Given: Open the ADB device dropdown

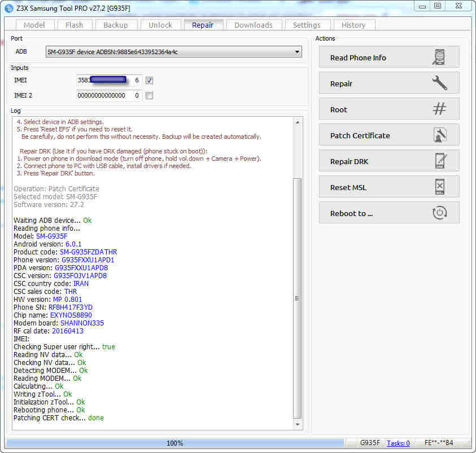Looking at the screenshot, I should coord(297,52).
